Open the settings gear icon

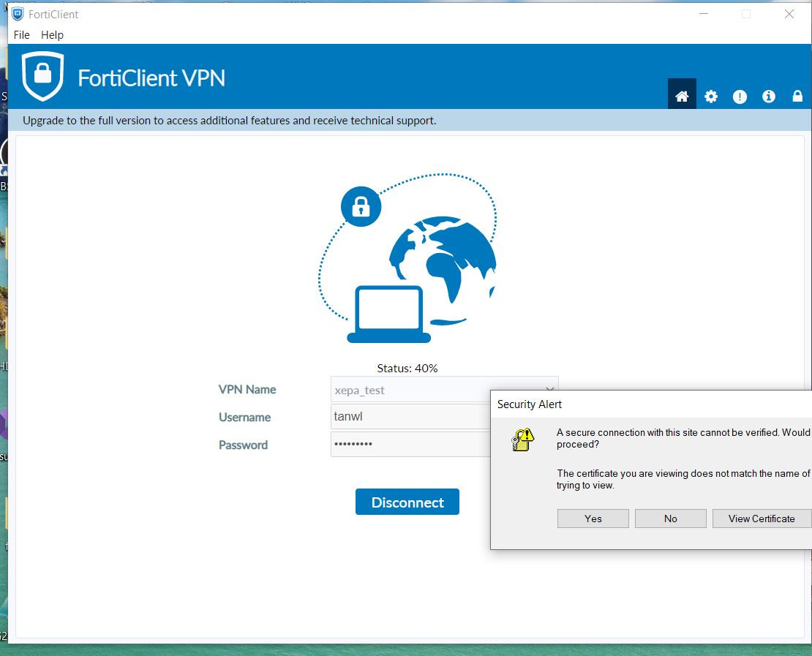pyautogui.click(x=711, y=97)
